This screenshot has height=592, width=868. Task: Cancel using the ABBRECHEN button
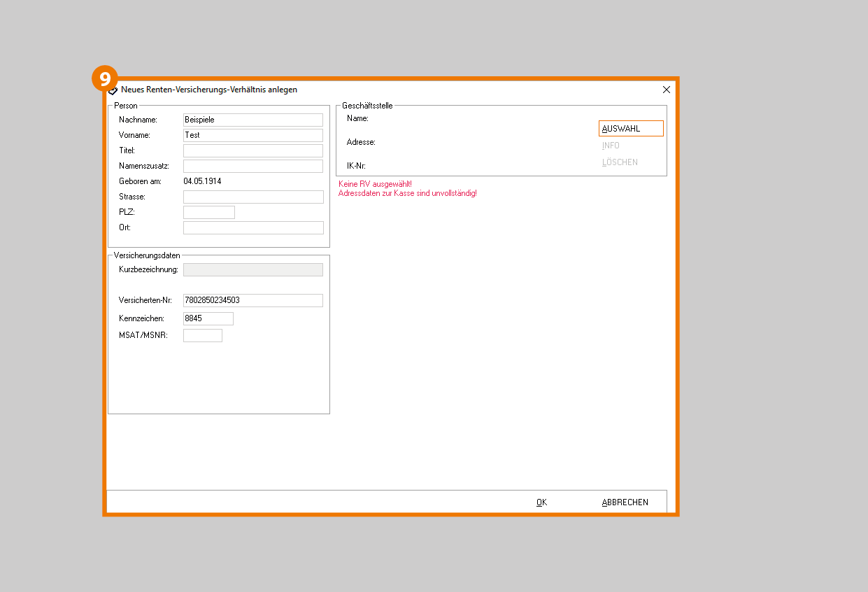(625, 502)
